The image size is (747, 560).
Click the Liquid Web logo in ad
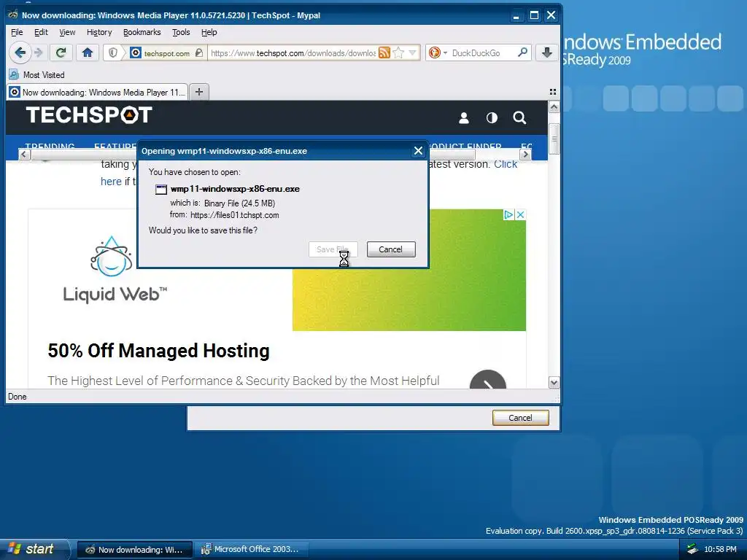115,270
